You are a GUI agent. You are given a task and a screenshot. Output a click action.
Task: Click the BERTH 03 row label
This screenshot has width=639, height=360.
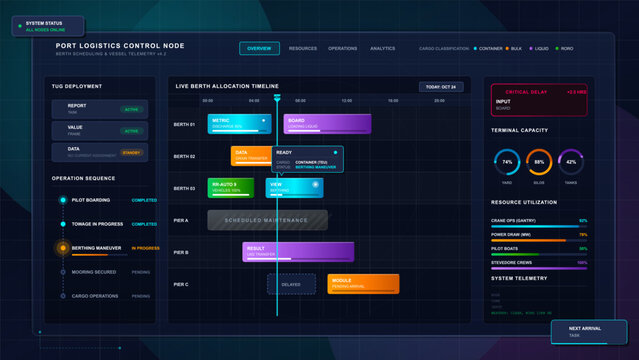184,188
